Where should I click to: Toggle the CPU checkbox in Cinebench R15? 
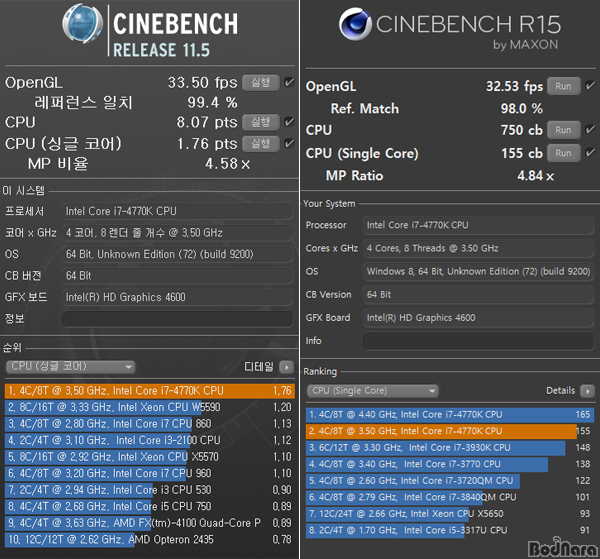(x=590, y=129)
